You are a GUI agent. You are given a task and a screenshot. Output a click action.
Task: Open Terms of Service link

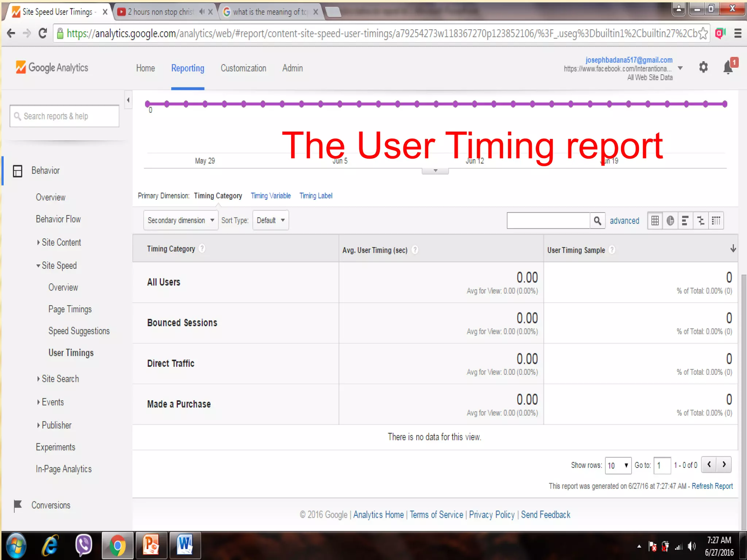(436, 515)
